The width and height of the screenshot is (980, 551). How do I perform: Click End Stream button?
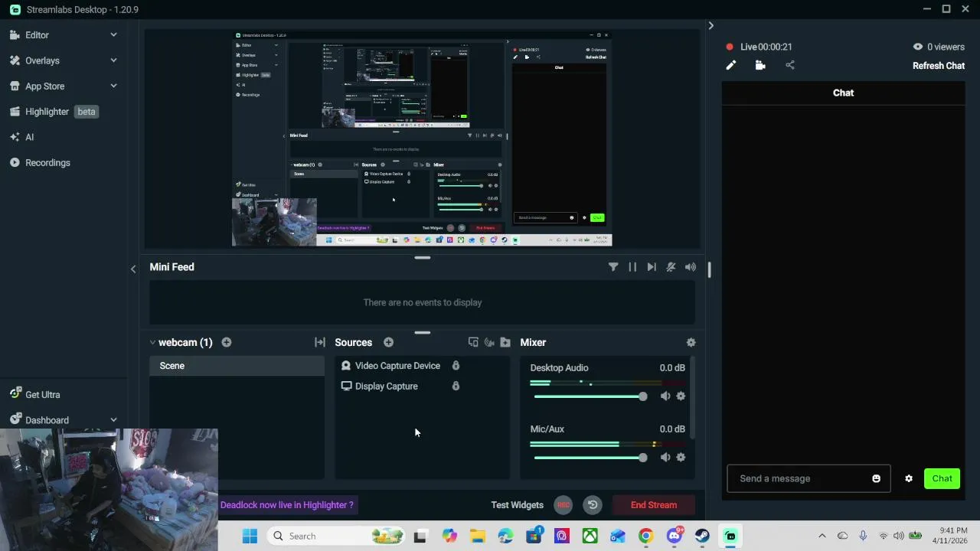point(654,505)
